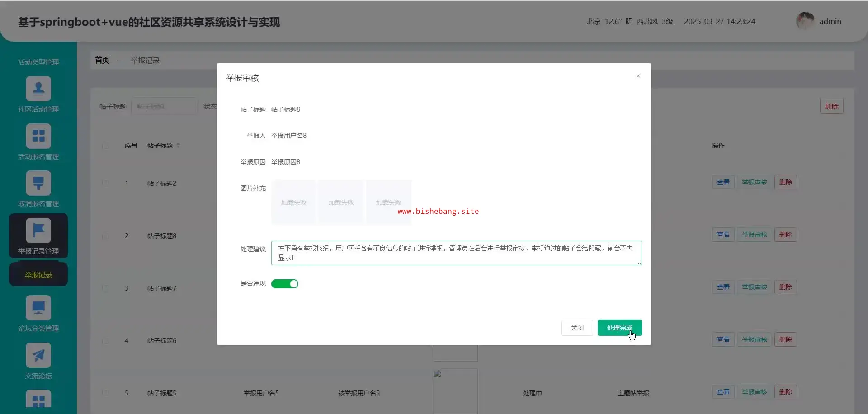This screenshot has width=868, height=414.
Task: Go to 首页 in the breadcrumb
Action: coord(102,60)
